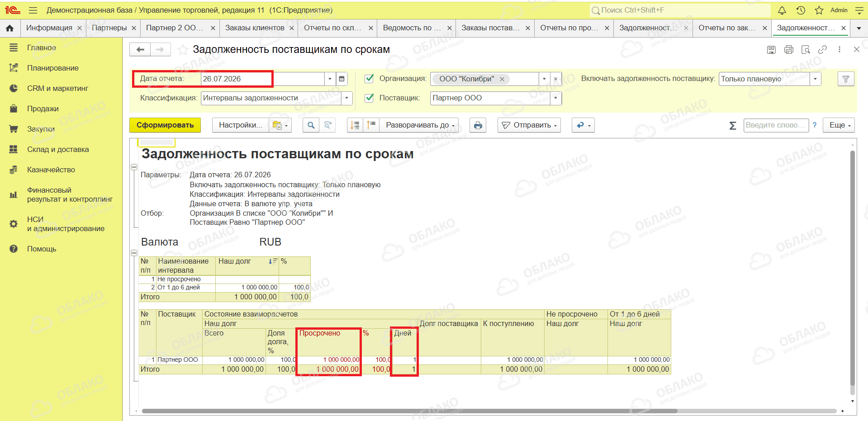Screen dimensions: 868x421
Task: Open print preview icon
Action: [x=806, y=50]
